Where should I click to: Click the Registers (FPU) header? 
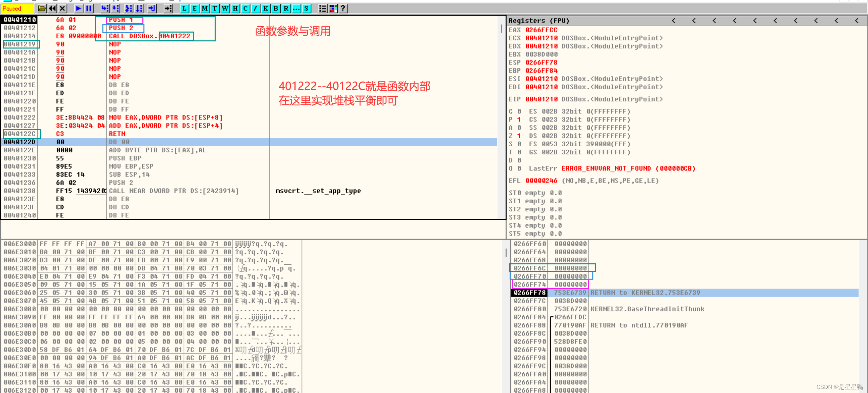click(x=539, y=21)
